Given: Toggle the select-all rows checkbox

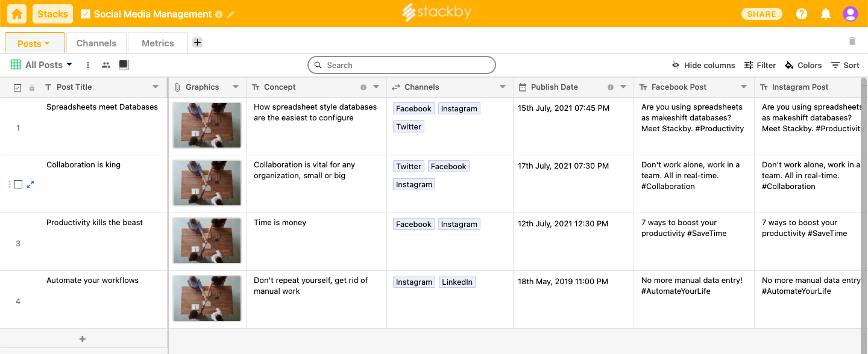Looking at the screenshot, I should (x=17, y=88).
